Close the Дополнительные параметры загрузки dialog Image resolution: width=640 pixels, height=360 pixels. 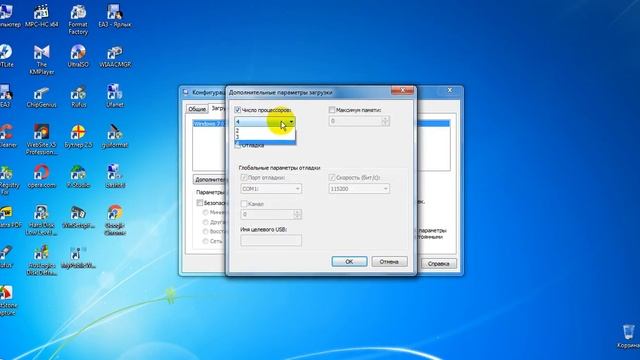tap(402, 91)
